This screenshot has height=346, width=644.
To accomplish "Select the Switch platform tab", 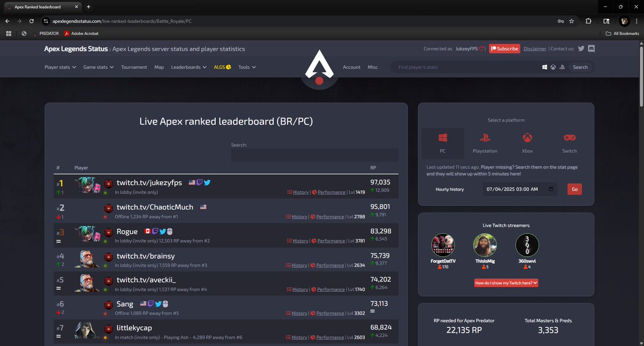I will pos(569,143).
